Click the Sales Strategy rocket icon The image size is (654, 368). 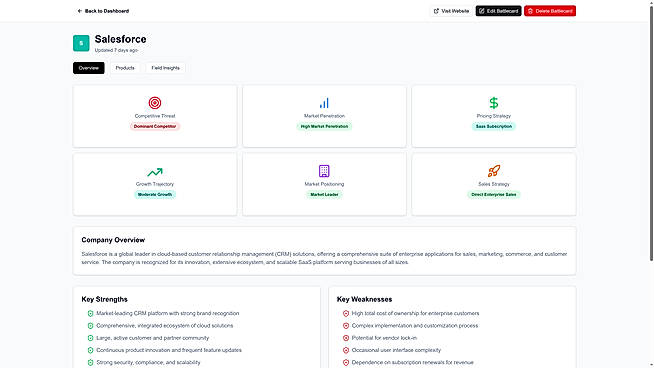pos(493,171)
